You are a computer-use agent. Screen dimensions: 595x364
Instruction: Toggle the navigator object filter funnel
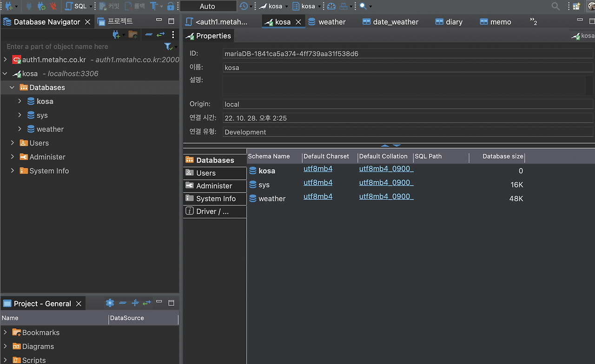[x=168, y=46]
